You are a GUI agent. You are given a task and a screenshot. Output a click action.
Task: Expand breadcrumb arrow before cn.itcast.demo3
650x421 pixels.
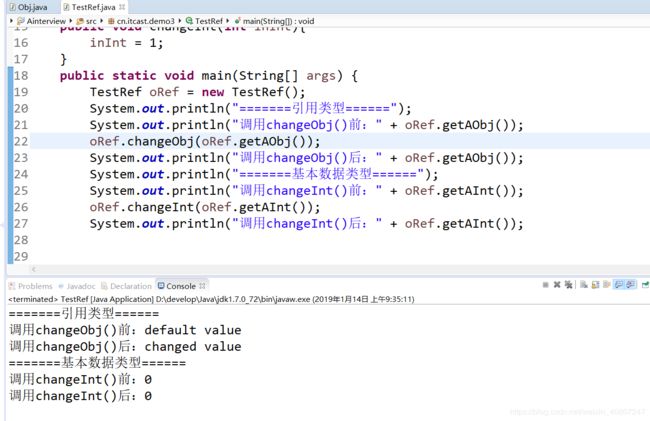tap(102, 21)
